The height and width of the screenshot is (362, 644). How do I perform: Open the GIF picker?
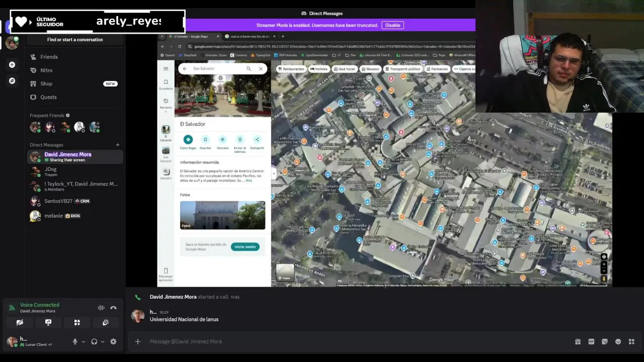point(591,341)
